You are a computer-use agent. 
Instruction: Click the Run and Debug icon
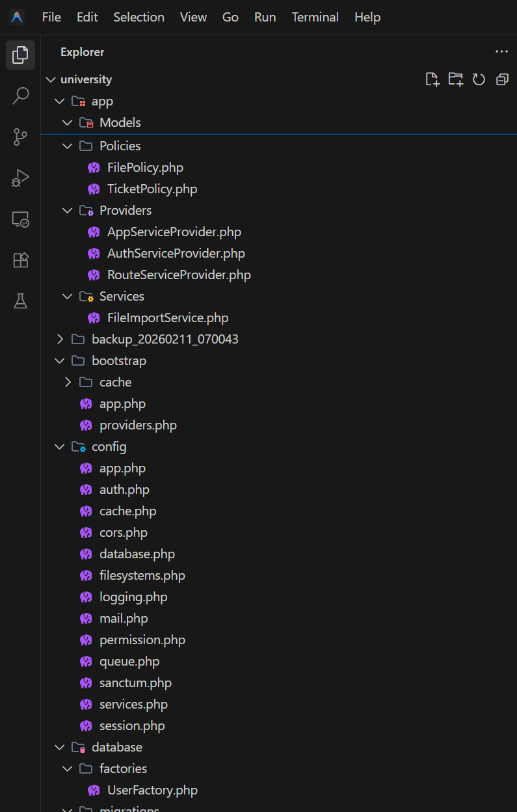[20, 178]
